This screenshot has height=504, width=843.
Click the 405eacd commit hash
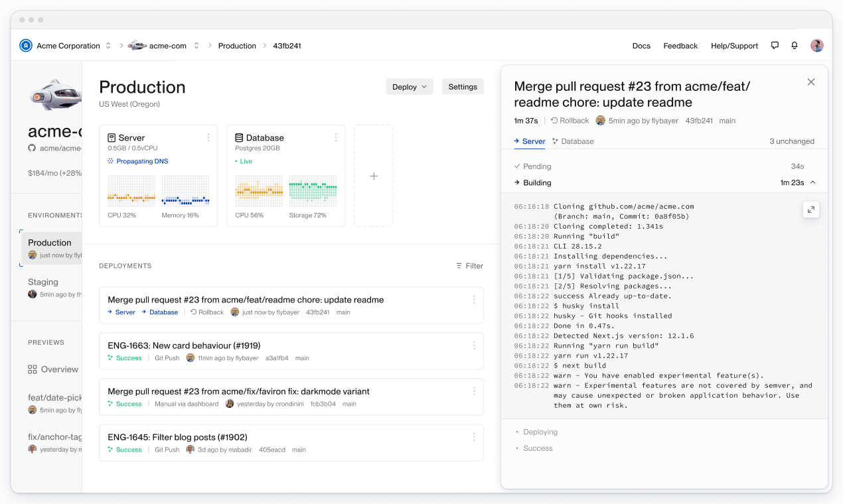coord(272,450)
